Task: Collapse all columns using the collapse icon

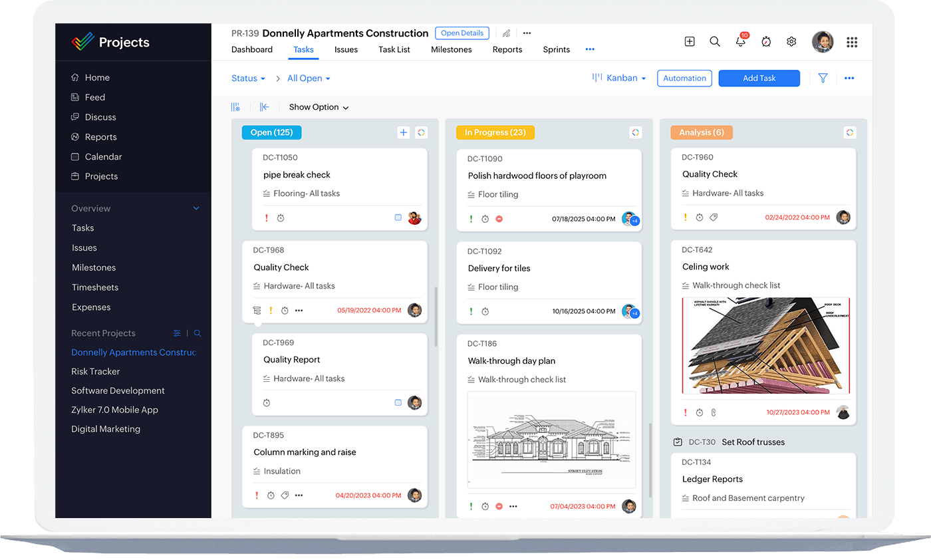Action: click(x=263, y=106)
